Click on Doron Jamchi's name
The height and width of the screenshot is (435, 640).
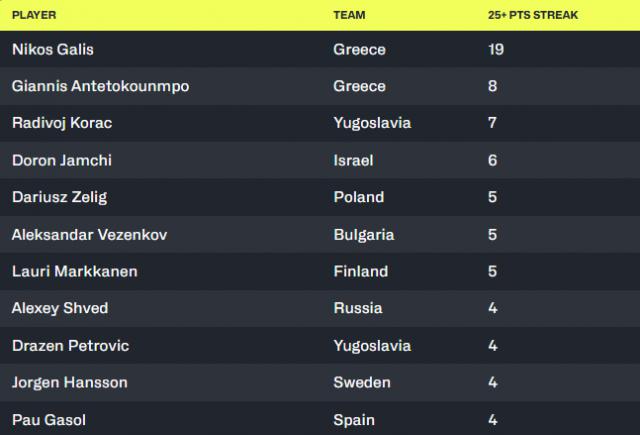point(62,160)
